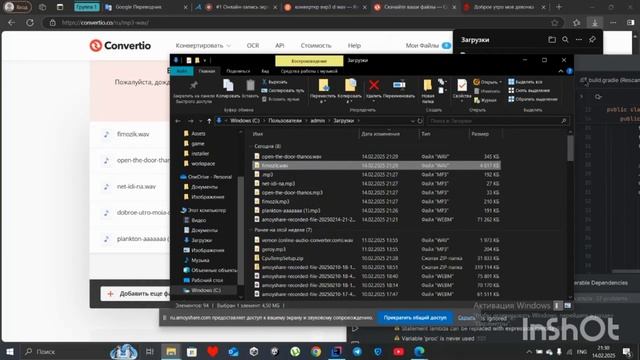Select Музыка folder in navigation tree
640x360 pixels.
pyautogui.click(x=200, y=260)
